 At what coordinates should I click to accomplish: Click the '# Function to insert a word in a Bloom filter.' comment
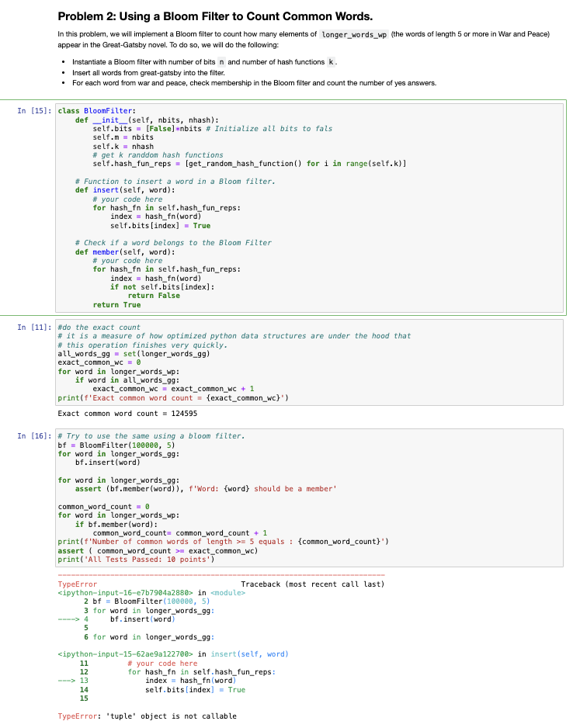click(175, 182)
